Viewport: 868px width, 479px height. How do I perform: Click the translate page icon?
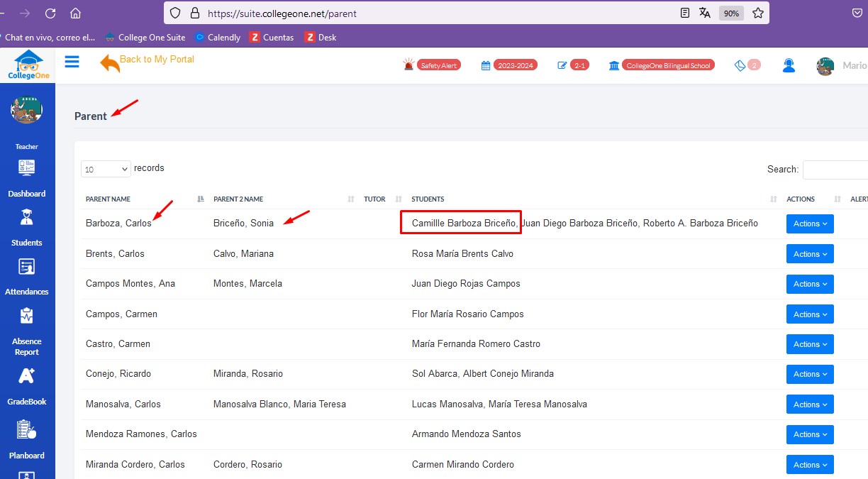pyautogui.click(x=705, y=13)
